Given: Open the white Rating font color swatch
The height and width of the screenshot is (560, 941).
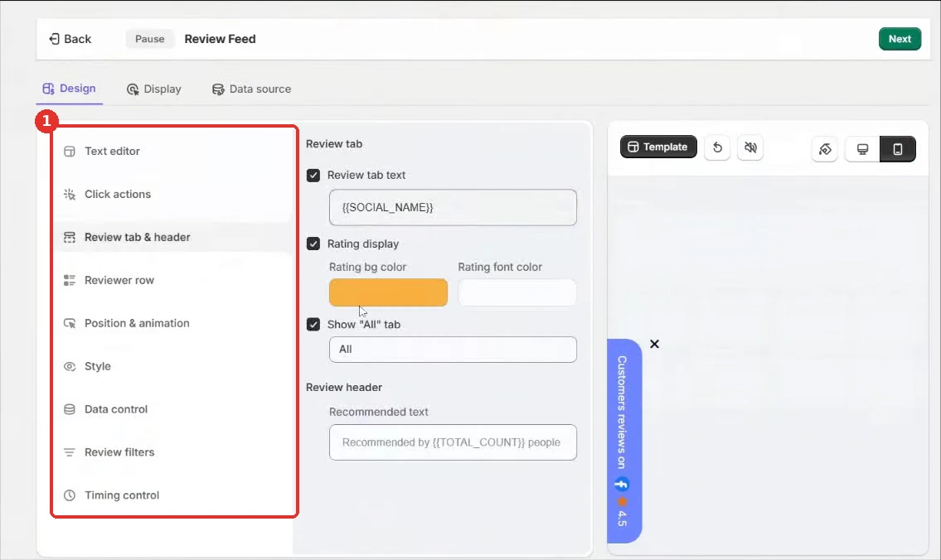Looking at the screenshot, I should (517, 292).
